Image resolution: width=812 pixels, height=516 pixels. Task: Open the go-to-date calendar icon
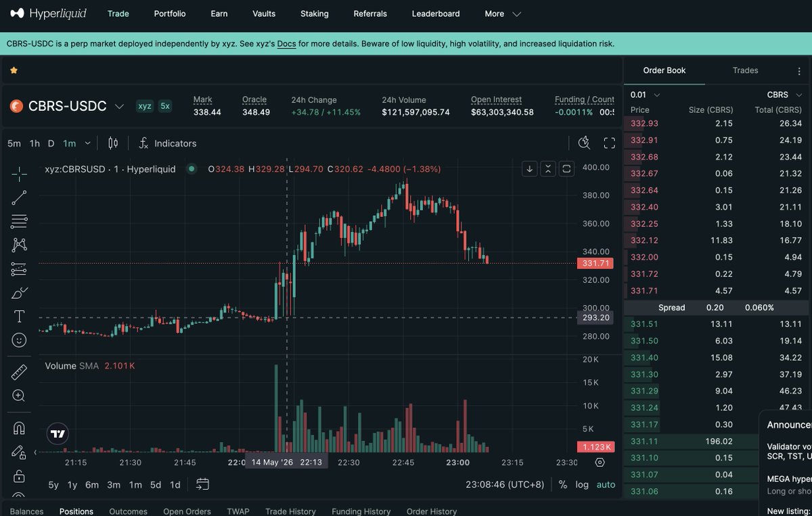pos(202,484)
